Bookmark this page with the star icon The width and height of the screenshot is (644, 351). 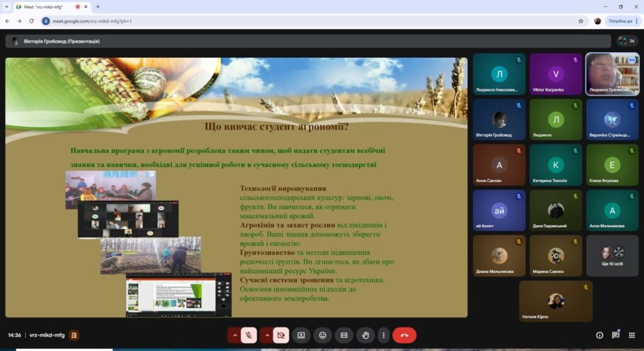(x=580, y=21)
